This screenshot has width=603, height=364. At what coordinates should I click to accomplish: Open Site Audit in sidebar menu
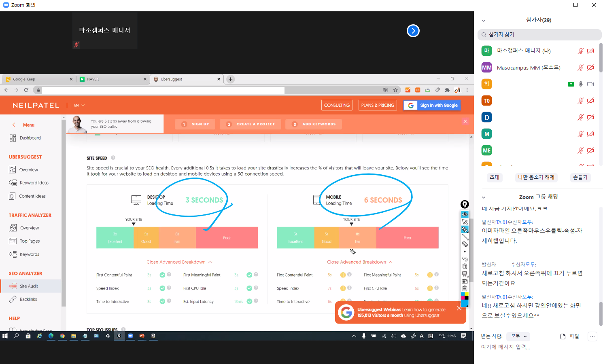(x=29, y=286)
